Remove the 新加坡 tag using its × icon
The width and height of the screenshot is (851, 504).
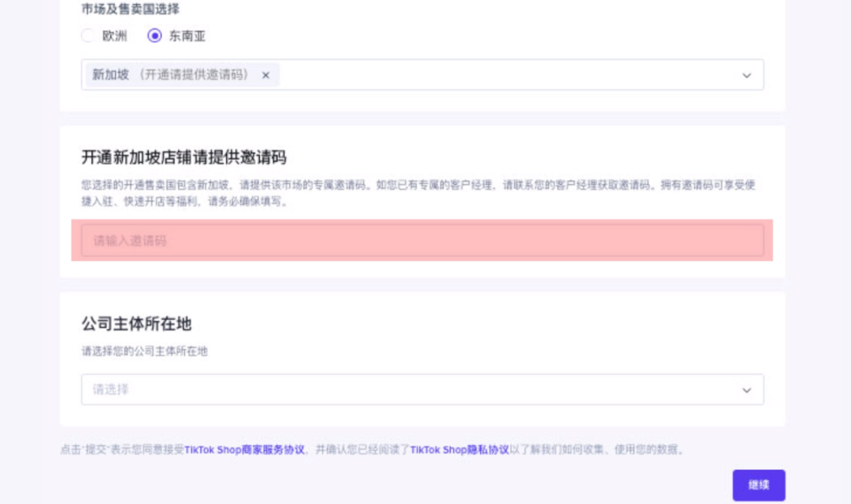[265, 75]
